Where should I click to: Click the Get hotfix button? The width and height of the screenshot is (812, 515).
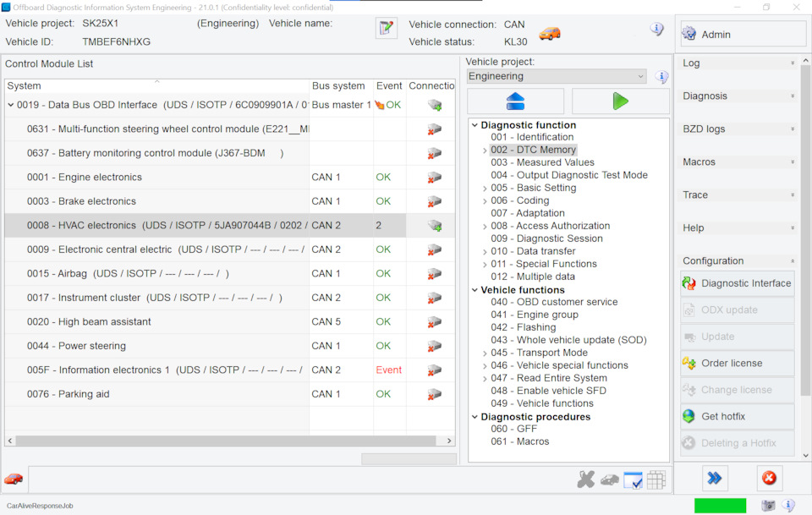tap(738, 417)
